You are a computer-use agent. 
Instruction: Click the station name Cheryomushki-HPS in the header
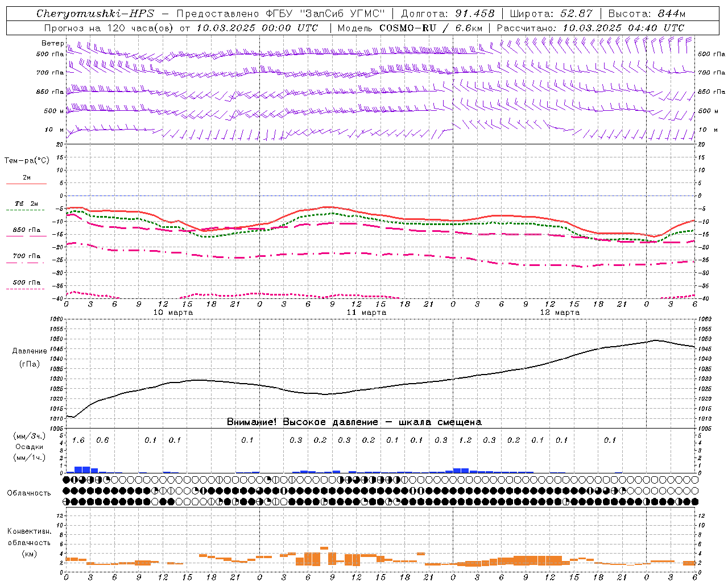[95, 14]
